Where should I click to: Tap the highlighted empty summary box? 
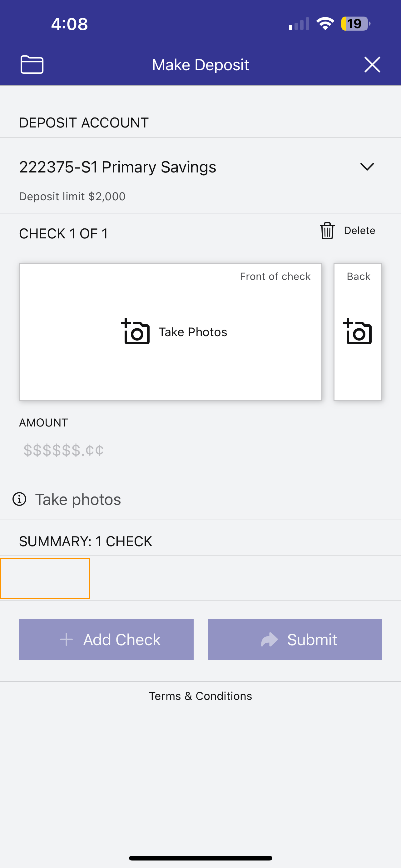45,578
